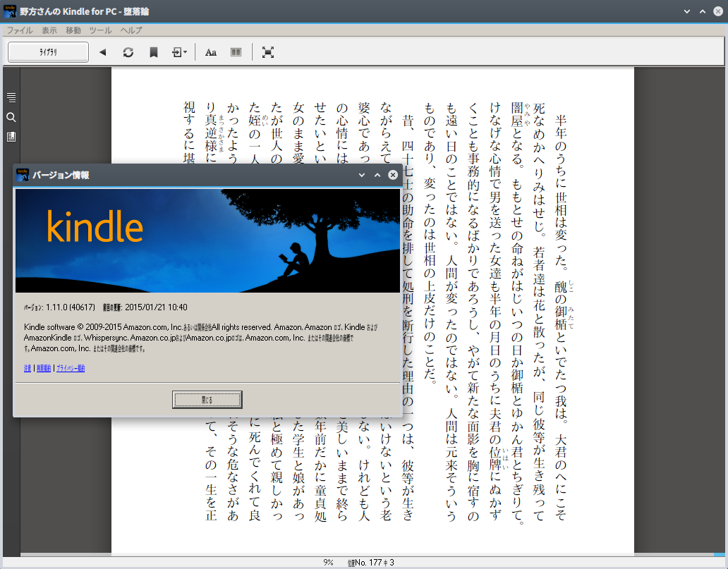This screenshot has width=728, height=569.
Task: Click the kindle banner image in dialog
Action: coord(207,240)
